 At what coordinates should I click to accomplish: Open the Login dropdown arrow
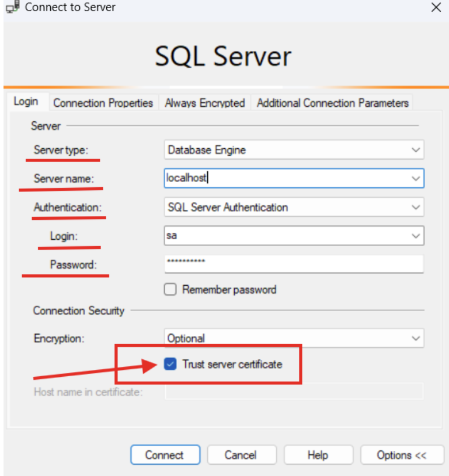[416, 236]
